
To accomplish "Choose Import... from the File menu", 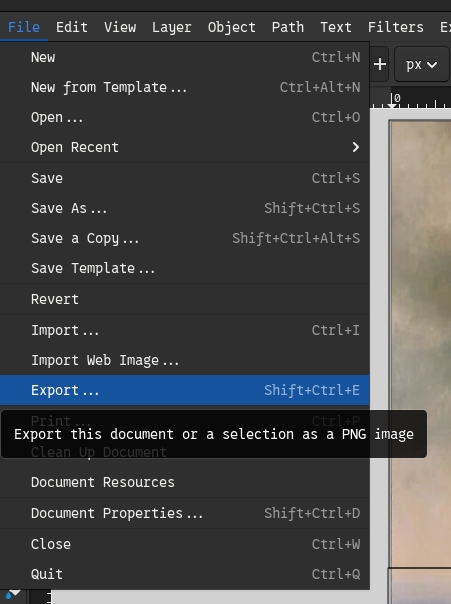I will (184, 330).
